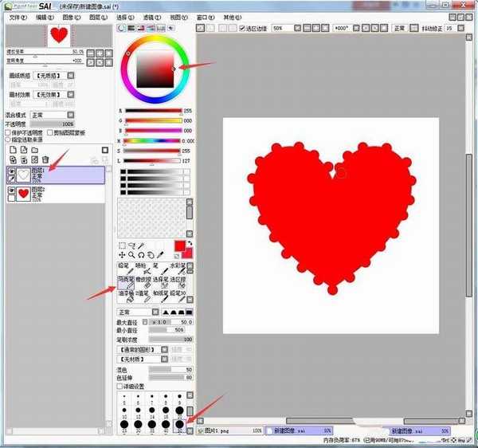Select the lasso selection tool
The width and height of the screenshot is (478, 448).
point(131,246)
